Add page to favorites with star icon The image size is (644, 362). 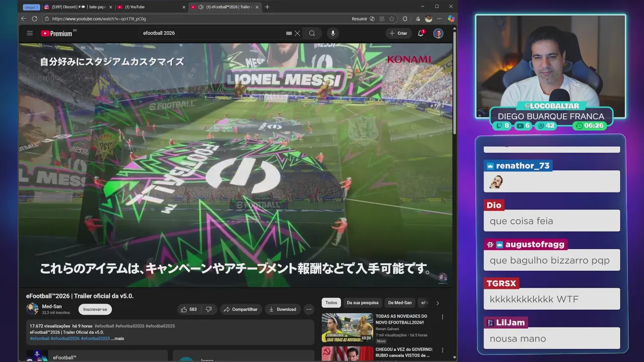(x=391, y=19)
